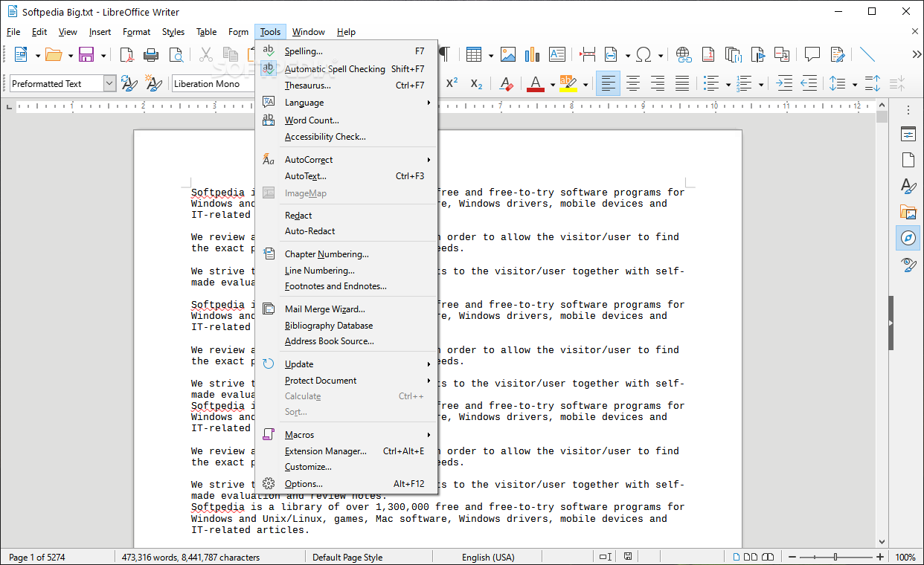Insert a page break icon
924x565 pixels.
coord(588,54)
